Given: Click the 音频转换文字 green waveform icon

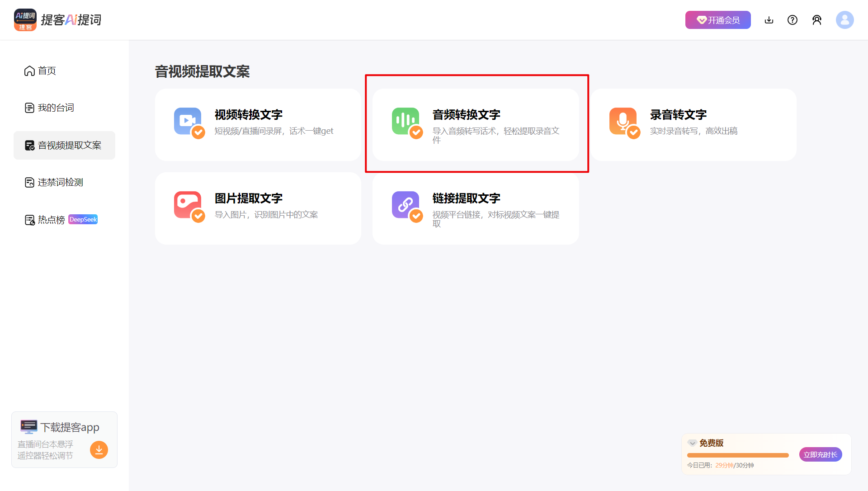Looking at the screenshot, I should (x=407, y=123).
